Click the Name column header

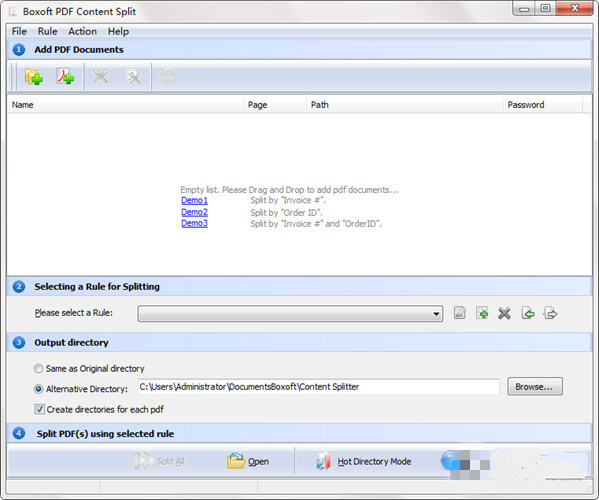(x=125, y=105)
